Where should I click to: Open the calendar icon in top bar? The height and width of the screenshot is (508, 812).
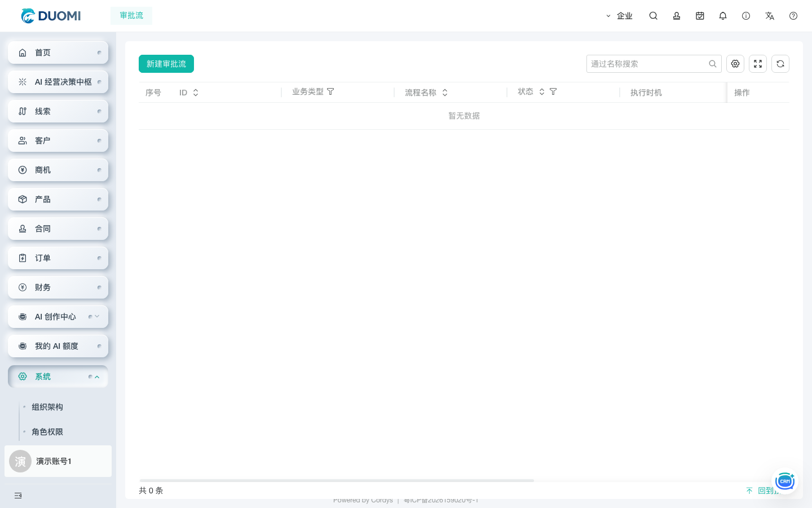[700, 16]
